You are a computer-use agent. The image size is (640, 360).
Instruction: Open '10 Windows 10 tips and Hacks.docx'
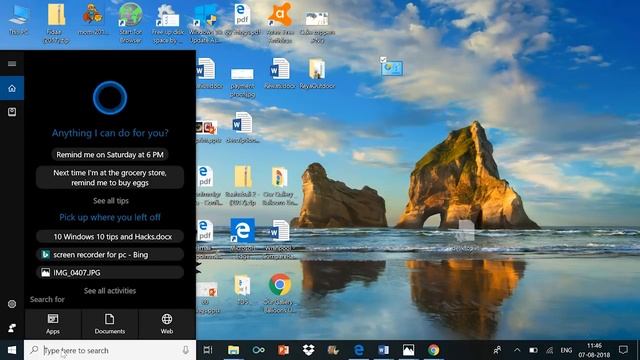(110, 237)
